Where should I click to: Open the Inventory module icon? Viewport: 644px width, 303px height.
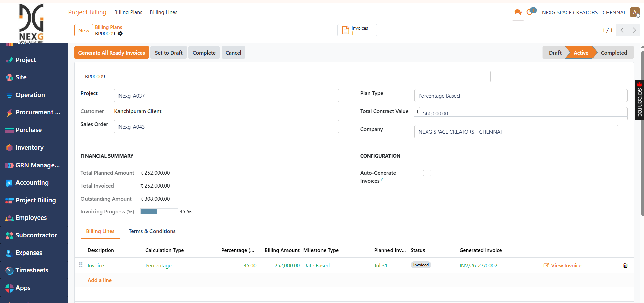(9, 148)
